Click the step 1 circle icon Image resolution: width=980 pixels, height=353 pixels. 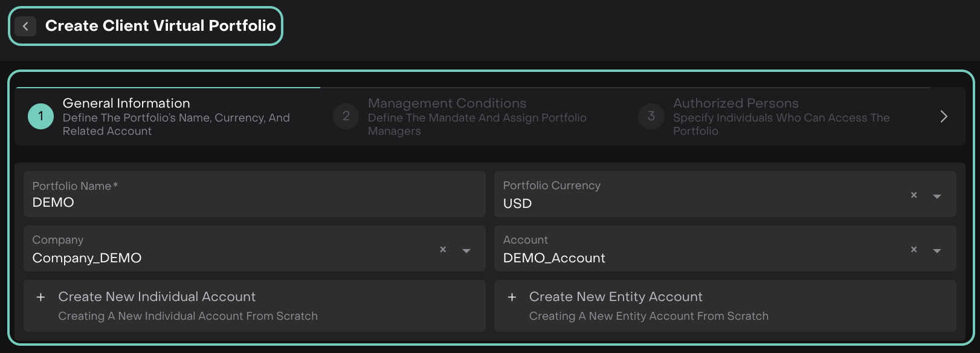[x=41, y=116]
